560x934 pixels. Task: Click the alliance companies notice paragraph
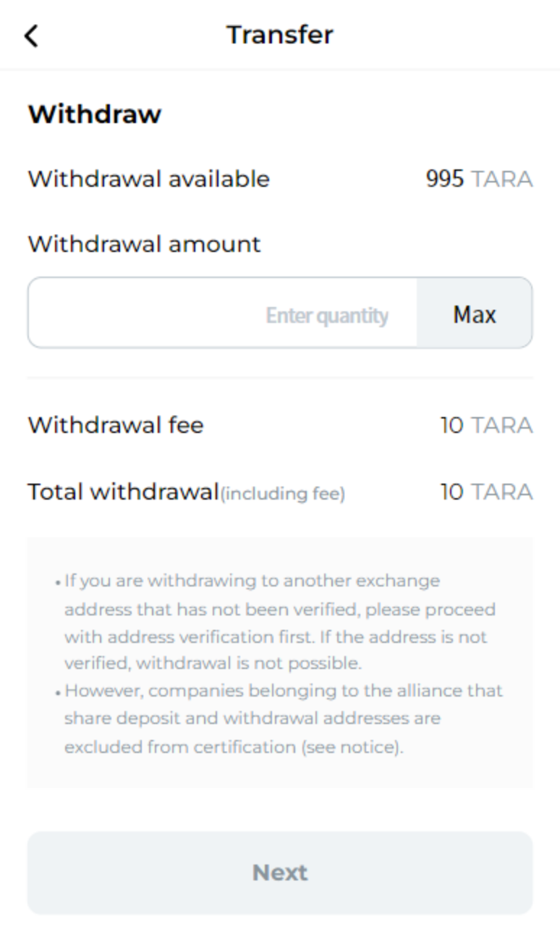283,718
